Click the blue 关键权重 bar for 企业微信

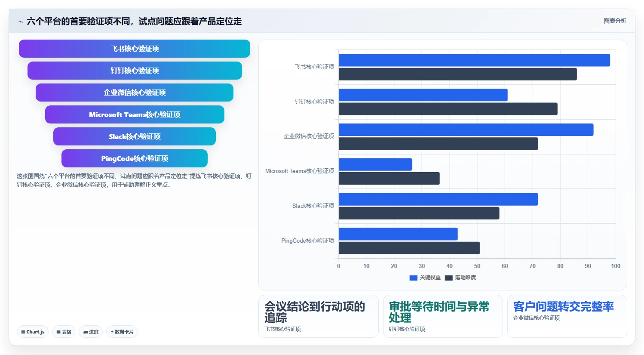[466, 130]
